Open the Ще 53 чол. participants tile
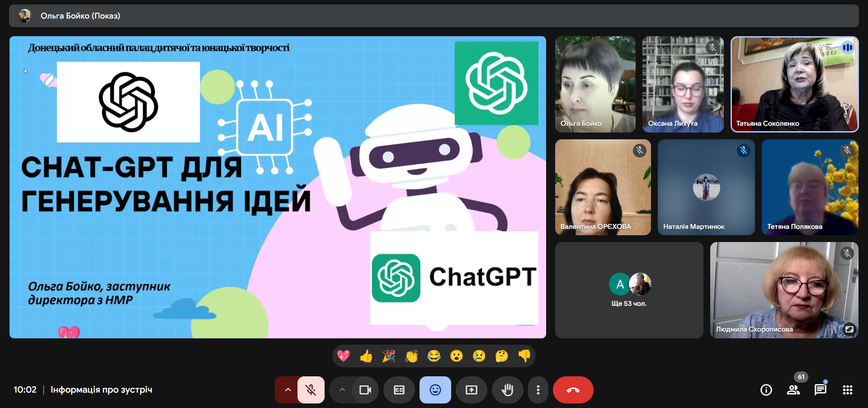This screenshot has width=868, height=408. pos(629,290)
